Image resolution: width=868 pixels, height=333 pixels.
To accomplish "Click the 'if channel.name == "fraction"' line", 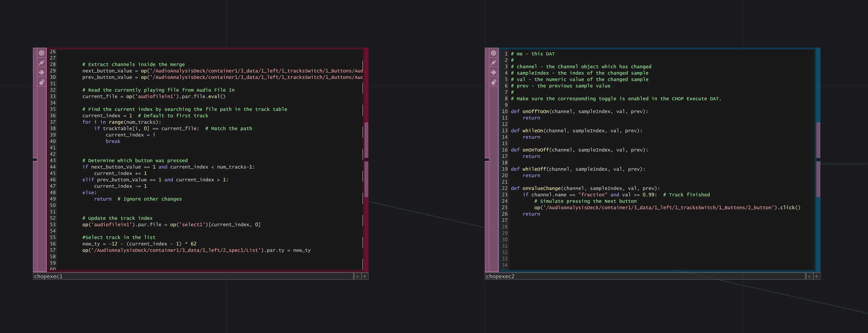I will (616, 195).
